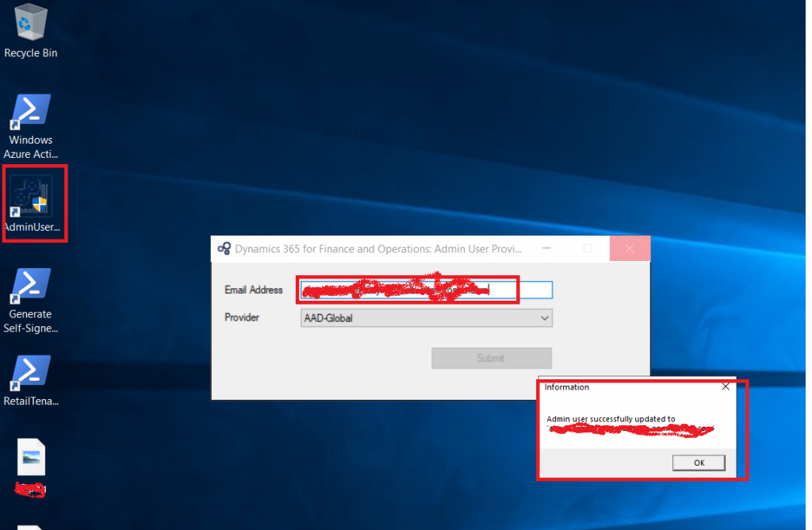Click the Provider combo box chevron arrow

[545, 317]
